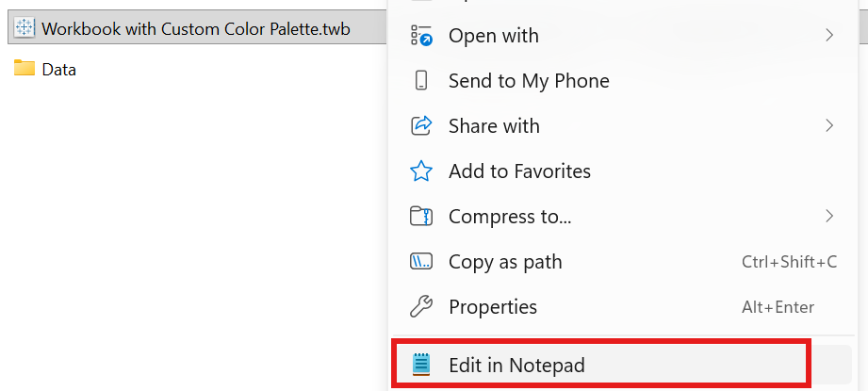Click the Properties wrench icon
Viewport: 868px width, 391px height.
pos(421,307)
